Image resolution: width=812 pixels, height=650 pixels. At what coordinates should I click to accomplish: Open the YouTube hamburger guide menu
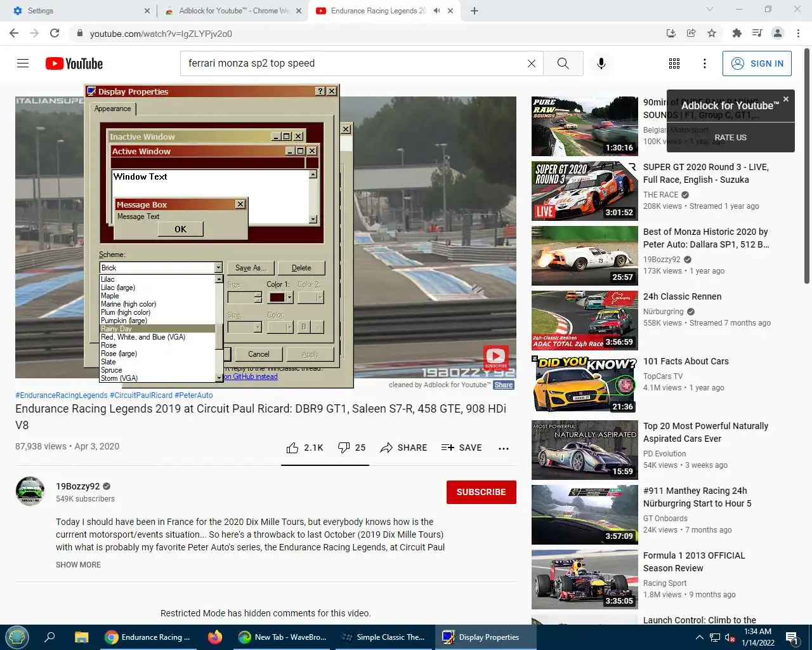(23, 63)
